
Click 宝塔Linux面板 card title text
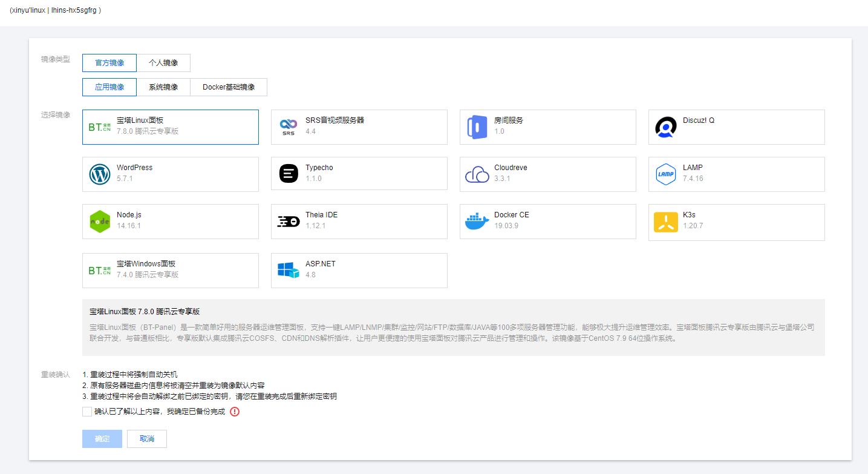[140, 120]
